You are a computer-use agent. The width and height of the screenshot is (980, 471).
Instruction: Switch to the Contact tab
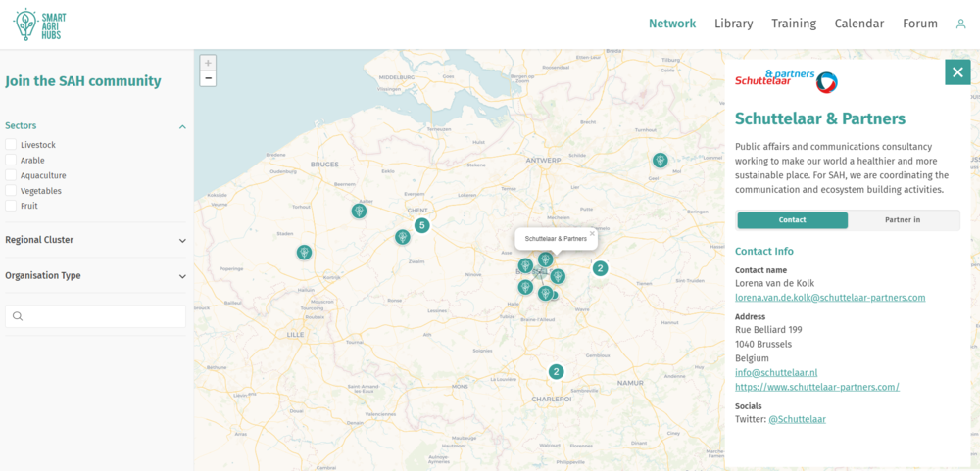(x=793, y=220)
